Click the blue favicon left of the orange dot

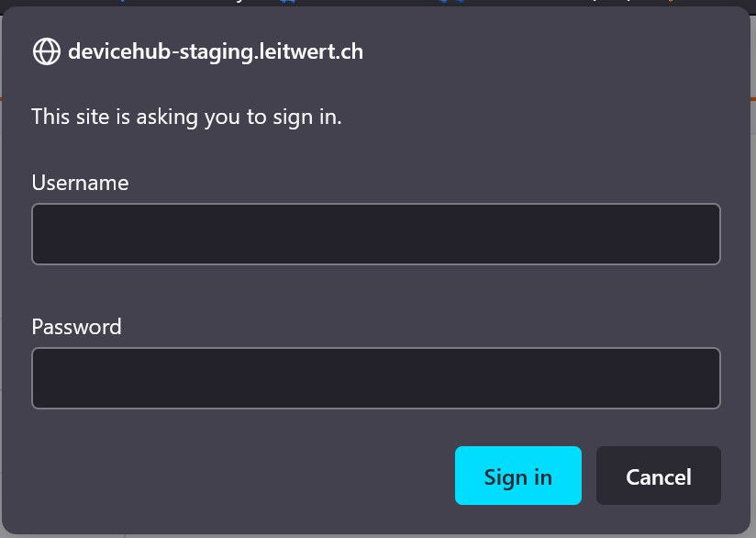(461, 4)
